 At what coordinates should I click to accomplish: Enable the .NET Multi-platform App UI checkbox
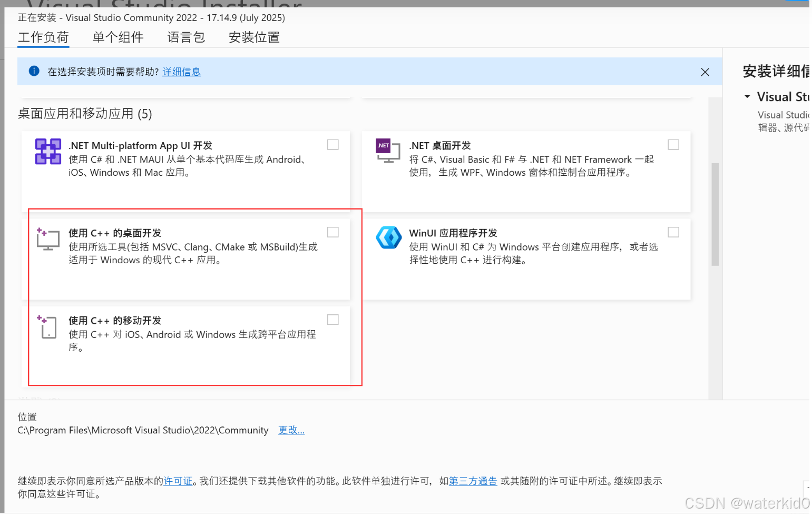point(333,145)
